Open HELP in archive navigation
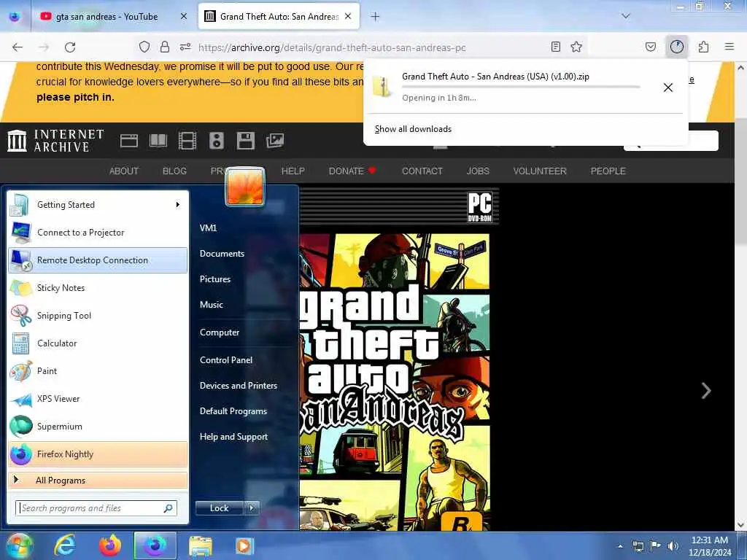 (293, 171)
